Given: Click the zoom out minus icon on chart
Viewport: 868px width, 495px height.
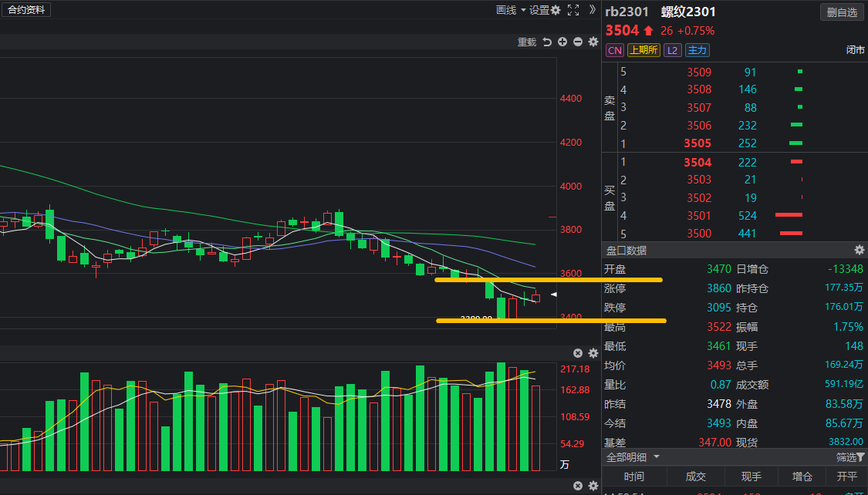Looking at the screenshot, I should (578, 42).
